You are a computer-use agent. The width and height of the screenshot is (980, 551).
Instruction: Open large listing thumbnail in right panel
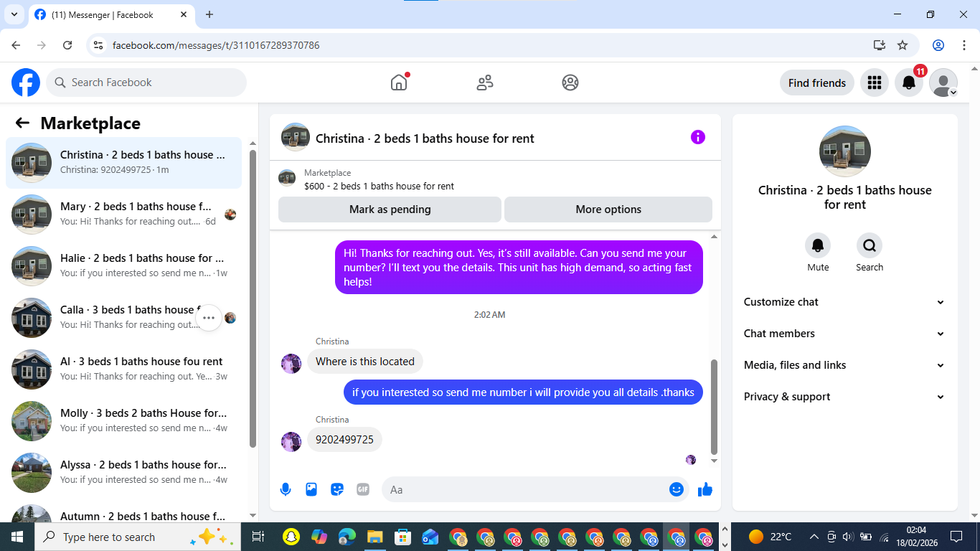(845, 151)
